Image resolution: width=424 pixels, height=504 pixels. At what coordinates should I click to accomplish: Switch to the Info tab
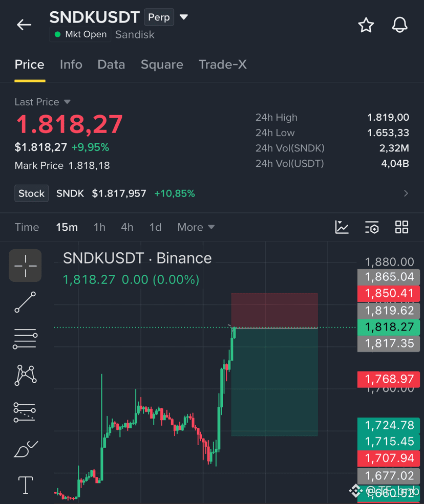point(71,64)
